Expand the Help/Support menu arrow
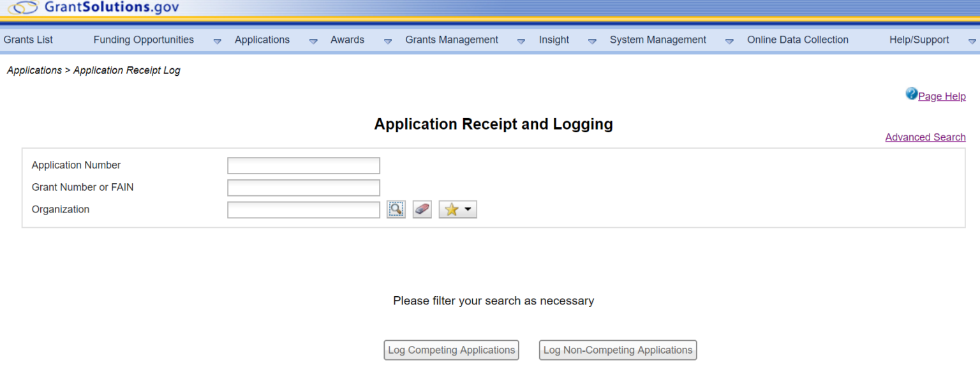 (x=972, y=40)
